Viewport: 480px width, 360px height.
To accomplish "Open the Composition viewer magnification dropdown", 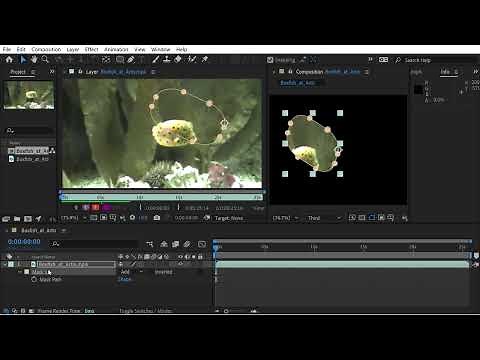I will click(x=285, y=218).
